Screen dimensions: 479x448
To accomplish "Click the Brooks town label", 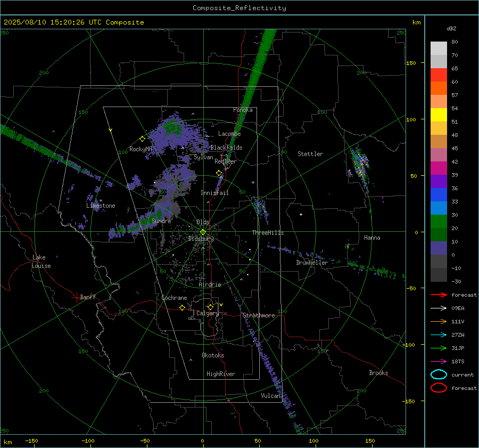I will [378, 373].
